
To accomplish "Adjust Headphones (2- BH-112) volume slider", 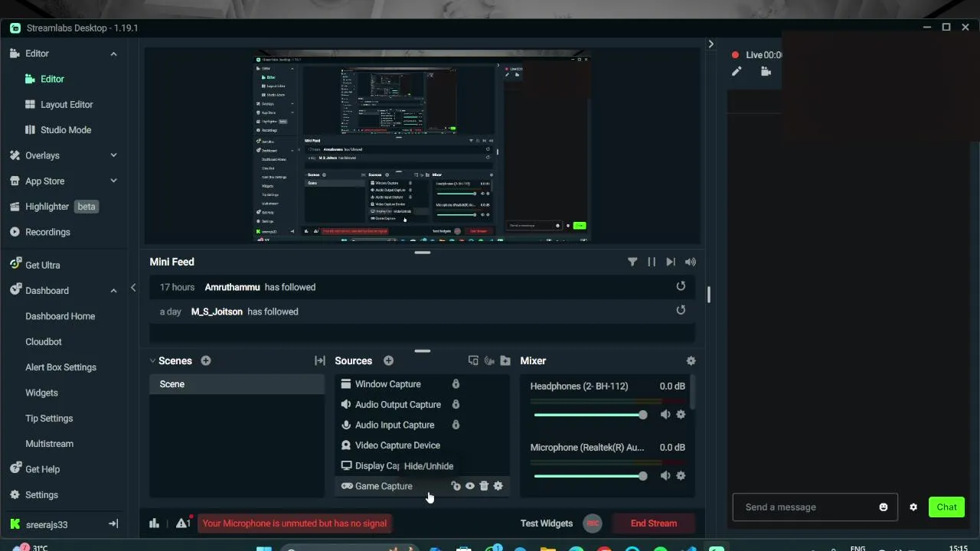I will [x=590, y=415].
